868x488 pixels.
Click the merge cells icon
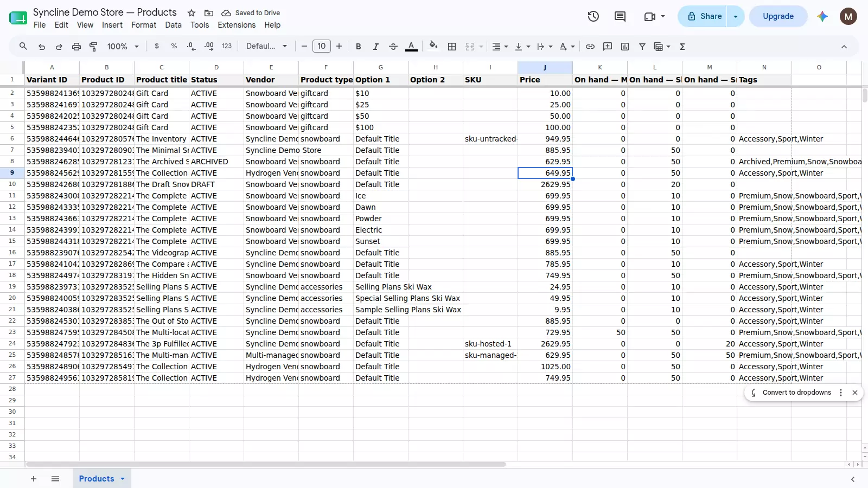pyautogui.click(x=470, y=47)
